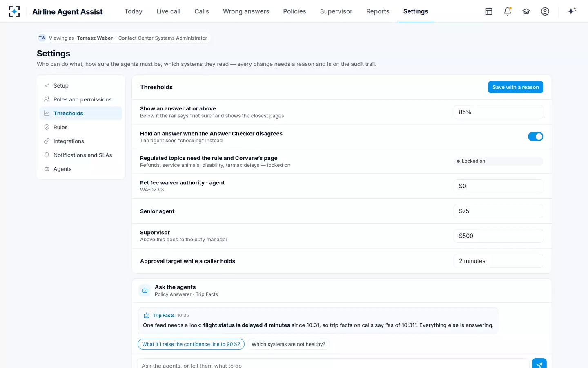Click Which systems are not healthy suggestion
This screenshot has width=588, height=368.
(x=288, y=344)
